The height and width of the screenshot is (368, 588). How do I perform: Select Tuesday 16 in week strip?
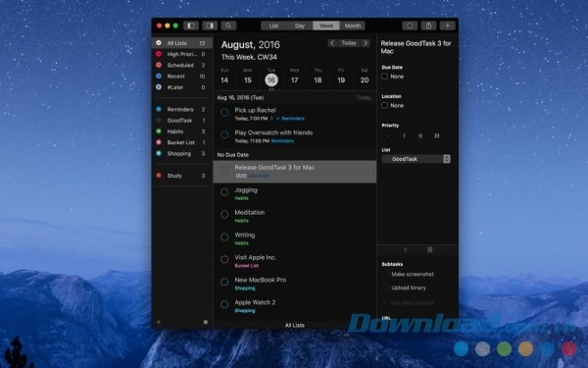[x=271, y=79]
